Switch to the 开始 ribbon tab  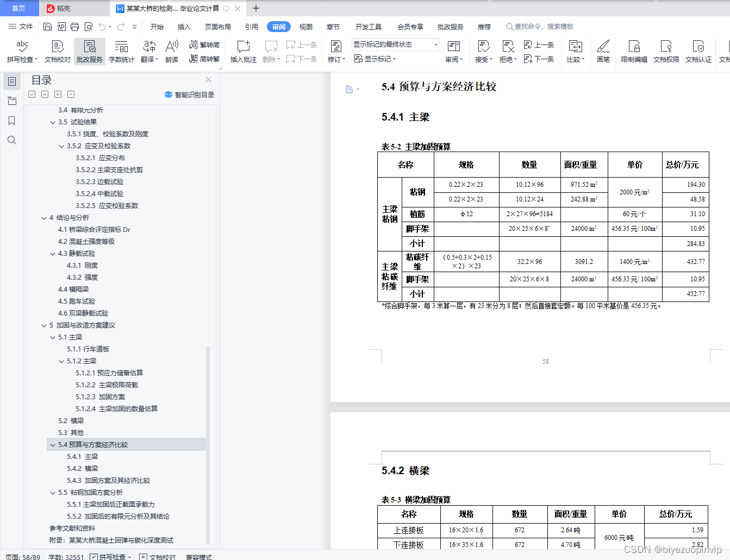157,27
